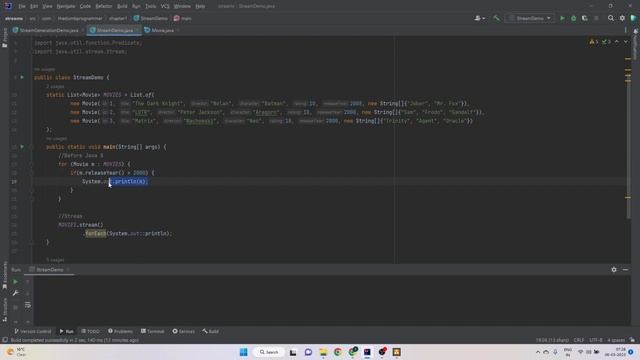Click the UTF-8 encoding indicator
Image resolution: width=640 pixels, height=360 pixels.
click(596, 340)
